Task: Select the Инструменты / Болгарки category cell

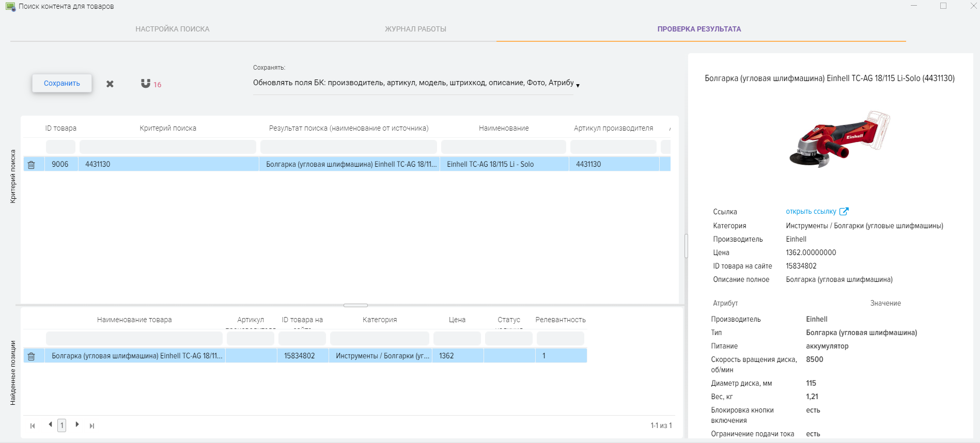Action: tap(380, 356)
